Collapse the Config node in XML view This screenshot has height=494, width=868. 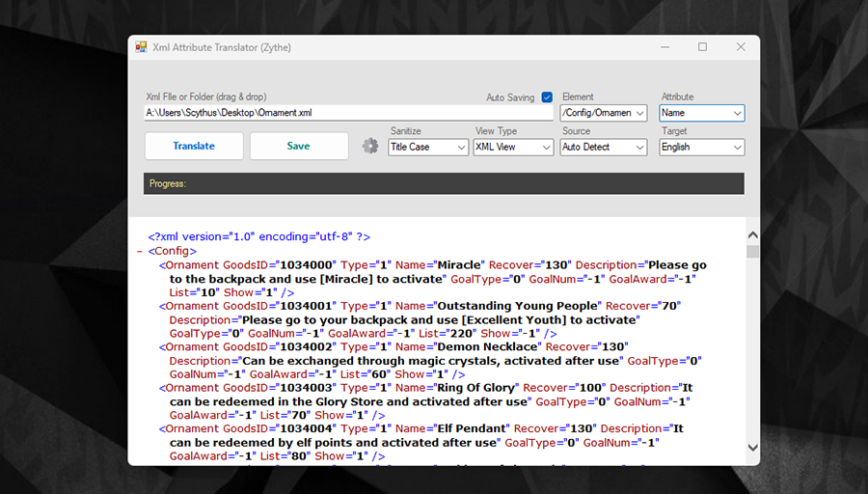tap(141, 251)
